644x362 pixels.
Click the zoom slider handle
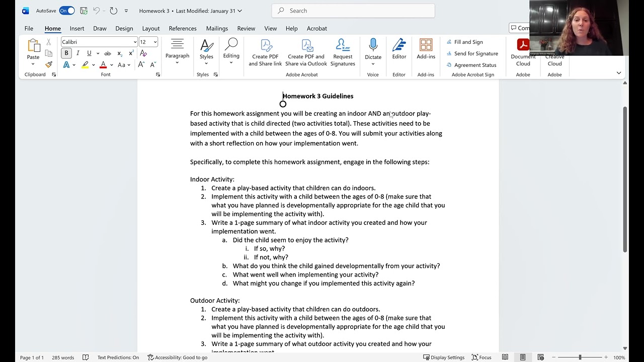tap(580, 357)
